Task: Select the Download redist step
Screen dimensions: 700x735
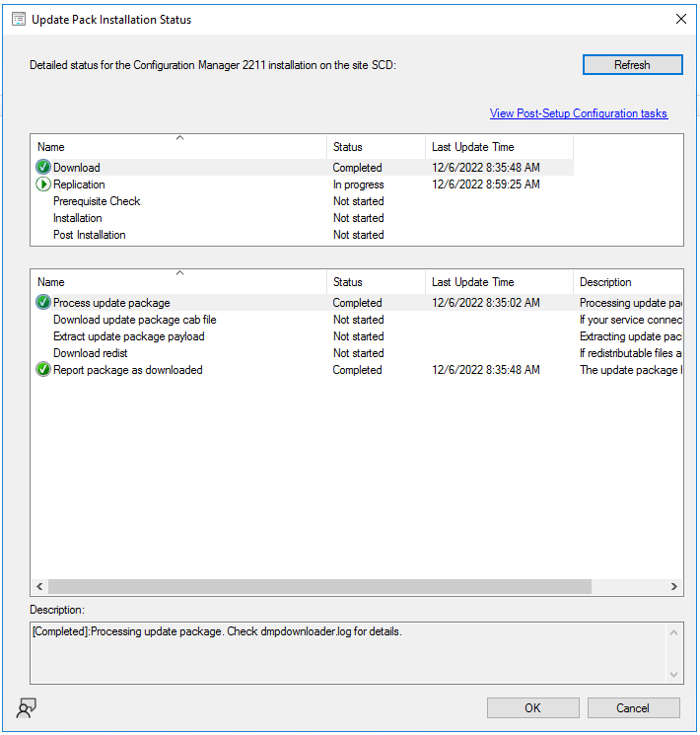Action: (357, 353)
